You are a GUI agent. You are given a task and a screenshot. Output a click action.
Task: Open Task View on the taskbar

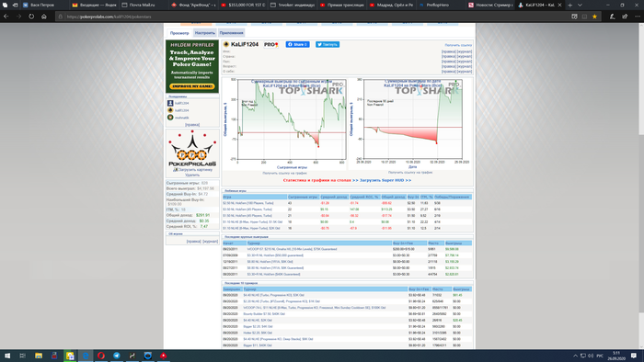coord(23,356)
